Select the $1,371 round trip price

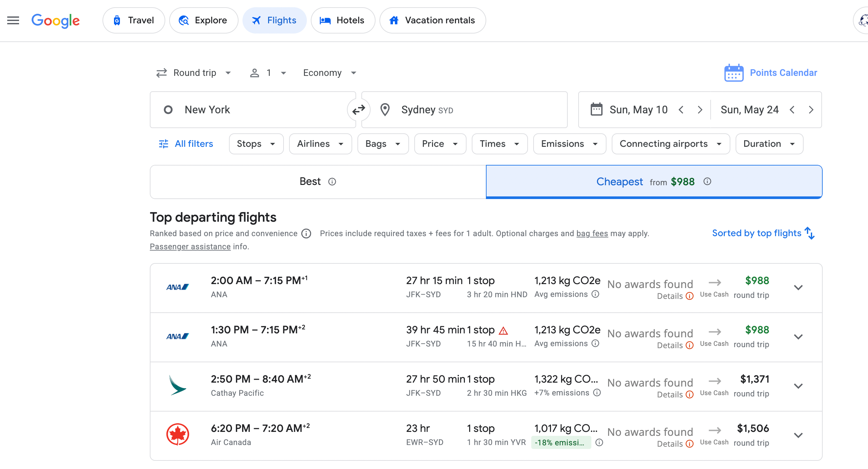pos(754,379)
